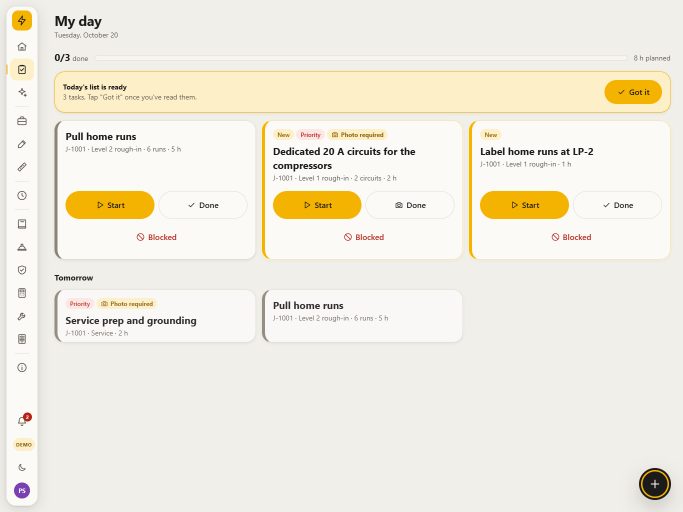Toggle dark mode with the moon icon
This screenshot has width=683, height=512.
[x=22, y=468]
